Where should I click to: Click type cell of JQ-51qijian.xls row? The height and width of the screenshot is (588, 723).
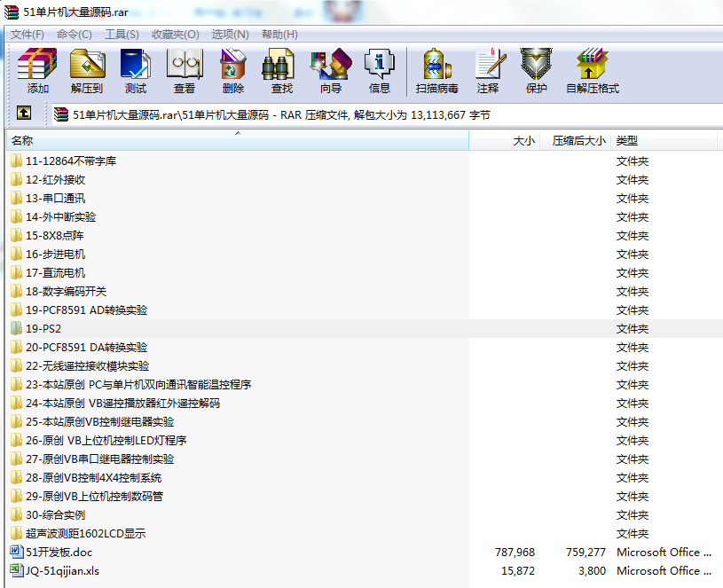(x=664, y=570)
